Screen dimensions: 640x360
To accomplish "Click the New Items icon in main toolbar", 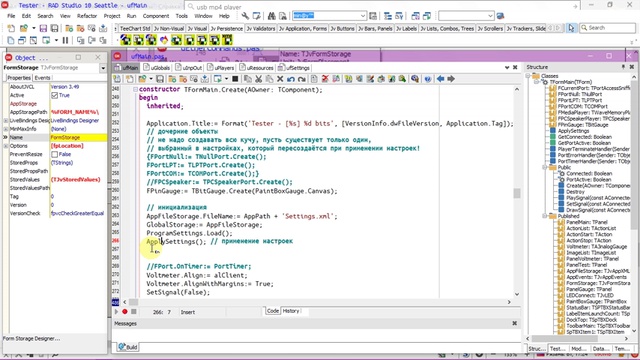I will [11, 28].
